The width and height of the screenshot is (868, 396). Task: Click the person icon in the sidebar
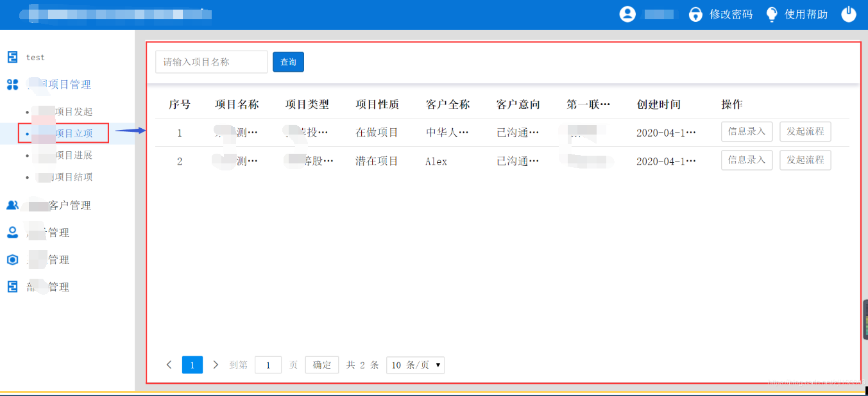[12, 232]
